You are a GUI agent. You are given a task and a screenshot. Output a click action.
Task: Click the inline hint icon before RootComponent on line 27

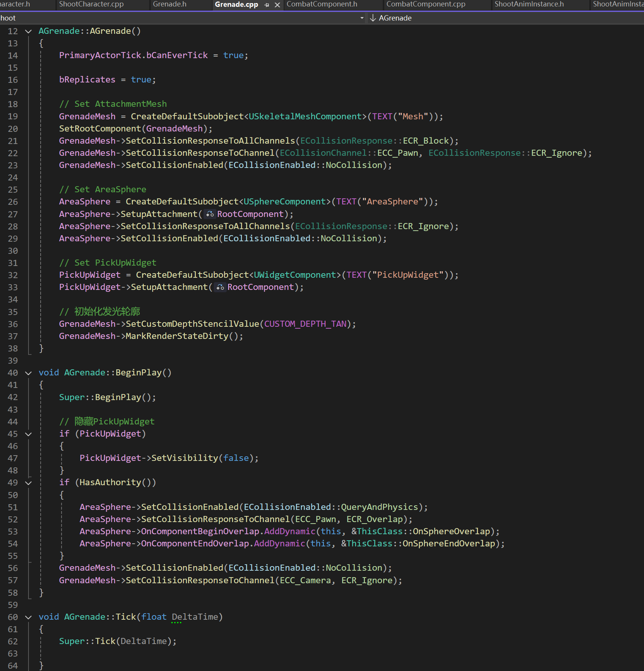[210, 214]
